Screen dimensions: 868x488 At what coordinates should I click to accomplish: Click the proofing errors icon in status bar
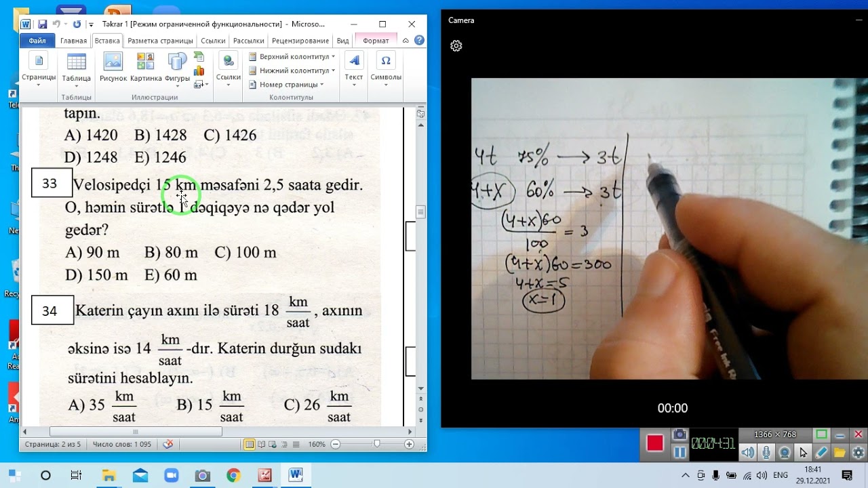coord(168,445)
